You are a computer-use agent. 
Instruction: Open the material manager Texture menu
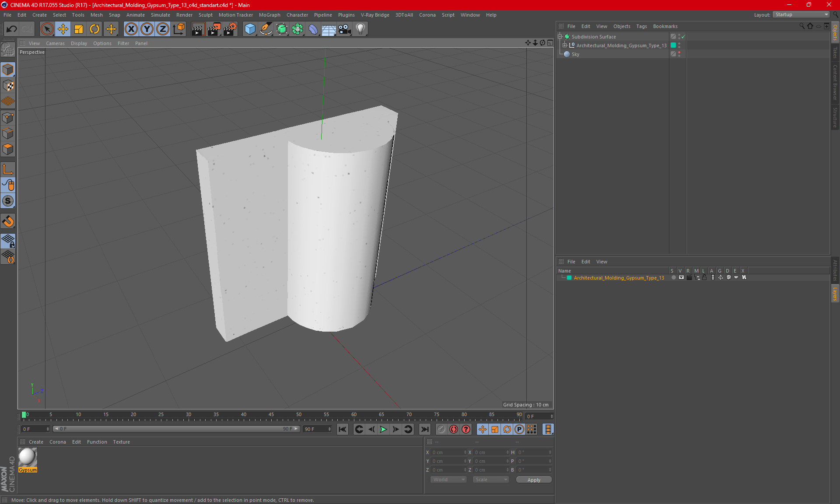121,442
